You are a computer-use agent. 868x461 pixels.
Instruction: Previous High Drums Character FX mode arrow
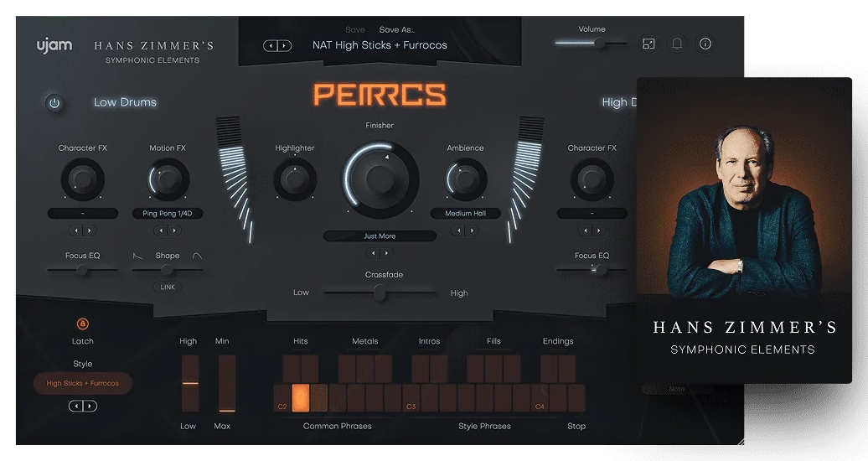point(585,230)
